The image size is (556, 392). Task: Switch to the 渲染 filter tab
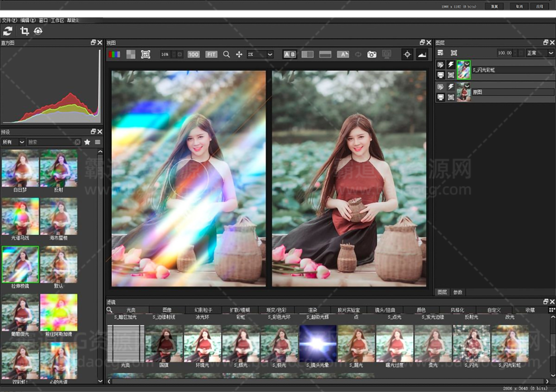pyautogui.click(x=312, y=310)
